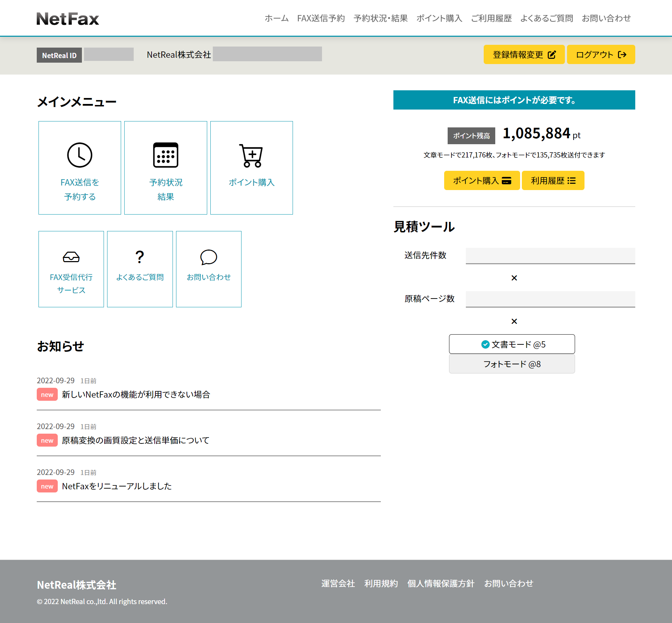Click the NetFax logo in header
The image size is (672, 623).
point(68,19)
